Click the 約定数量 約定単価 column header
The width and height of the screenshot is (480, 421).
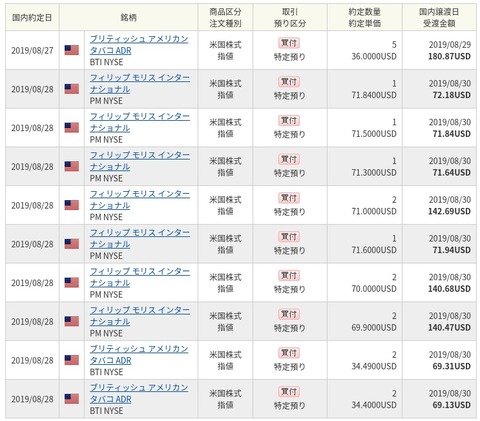coord(365,17)
